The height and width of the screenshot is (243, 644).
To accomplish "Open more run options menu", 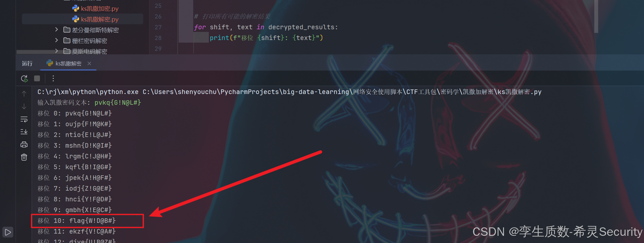I will (53, 78).
